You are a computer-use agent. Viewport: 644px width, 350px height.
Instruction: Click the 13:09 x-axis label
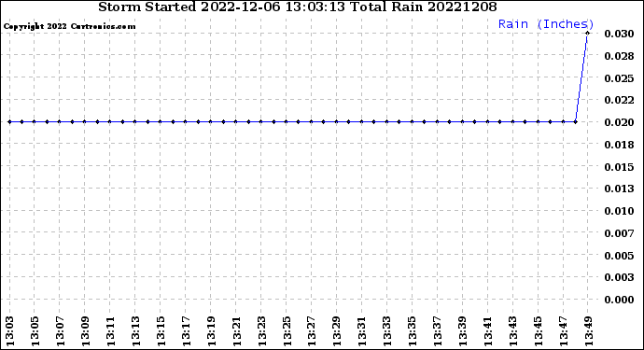(x=85, y=331)
